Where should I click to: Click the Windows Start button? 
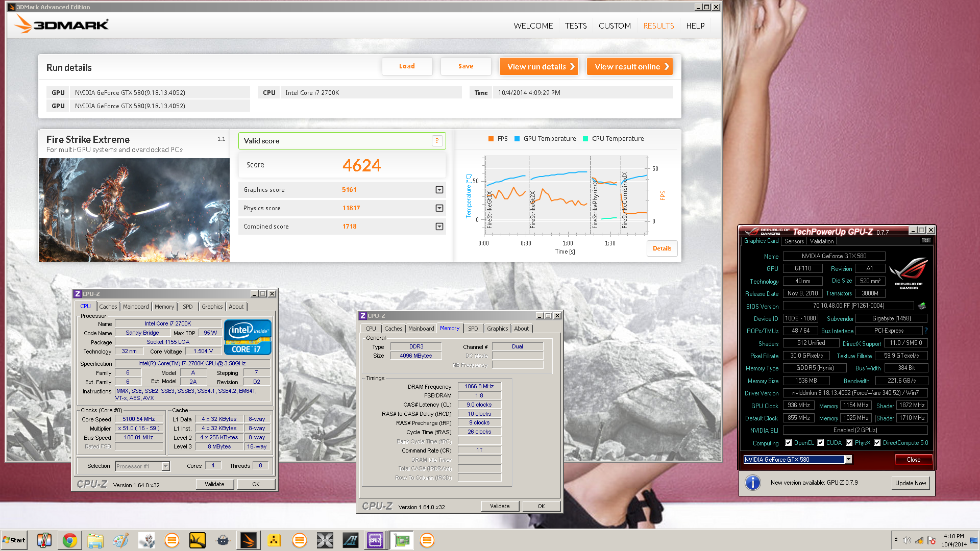(14, 540)
